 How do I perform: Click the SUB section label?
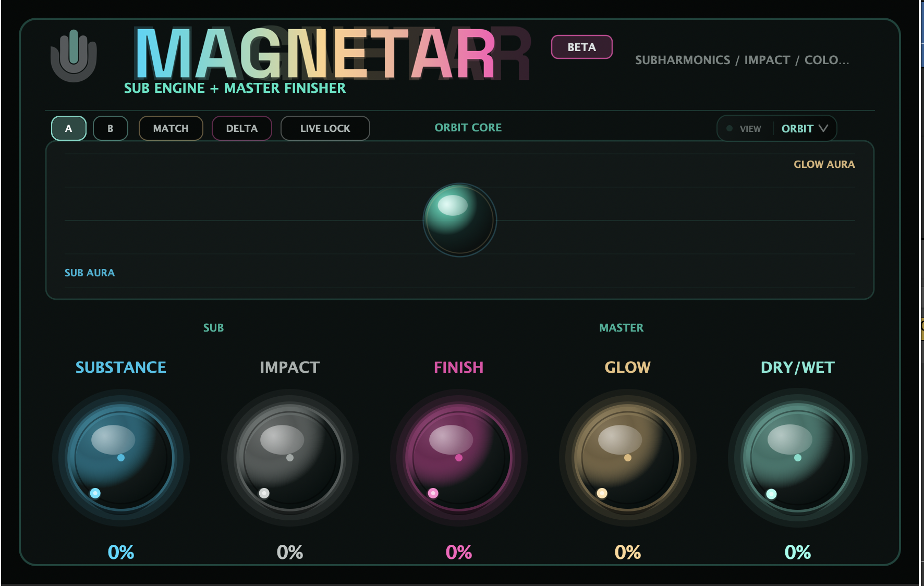[x=213, y=328]
